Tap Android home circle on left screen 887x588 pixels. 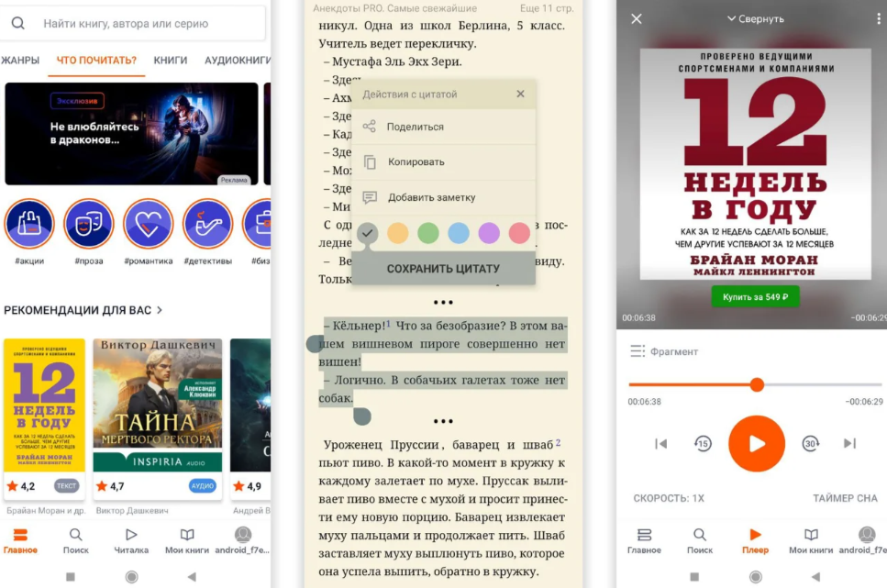tap(132, 577)
